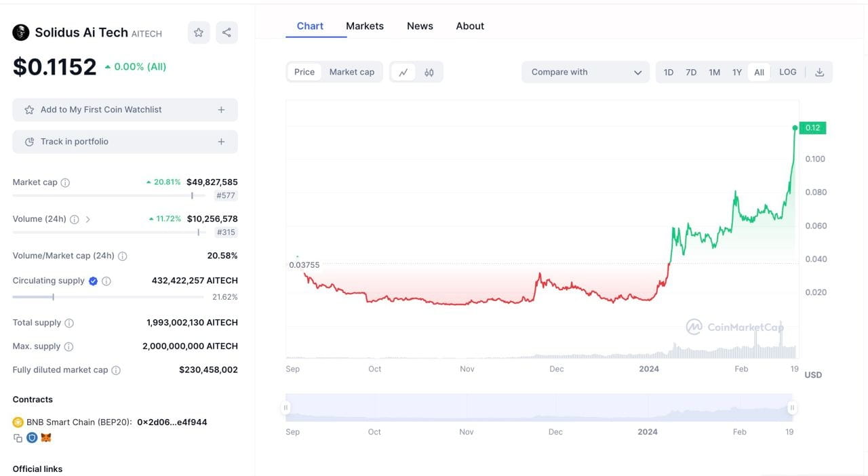Show circulating supply info tooltip
868x476 pixels.
click(x=107, y=280)
